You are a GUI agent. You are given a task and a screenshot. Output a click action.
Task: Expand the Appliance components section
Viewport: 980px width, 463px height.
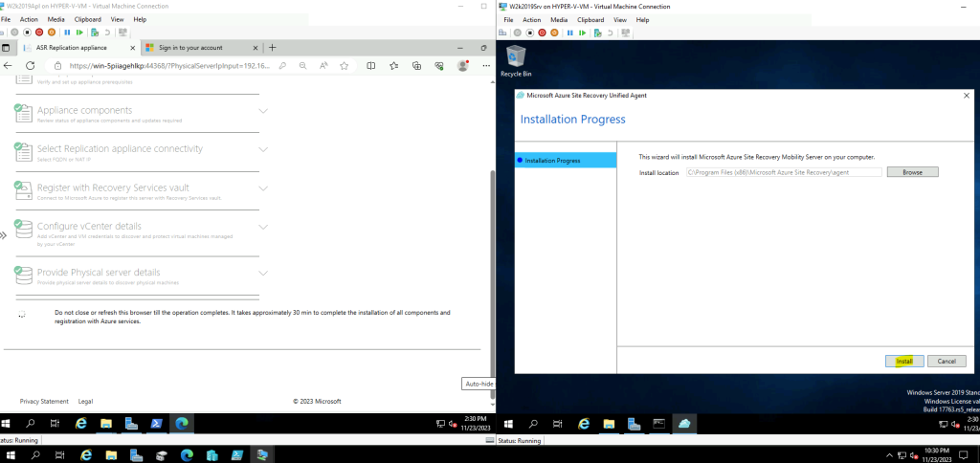point(263,111)
